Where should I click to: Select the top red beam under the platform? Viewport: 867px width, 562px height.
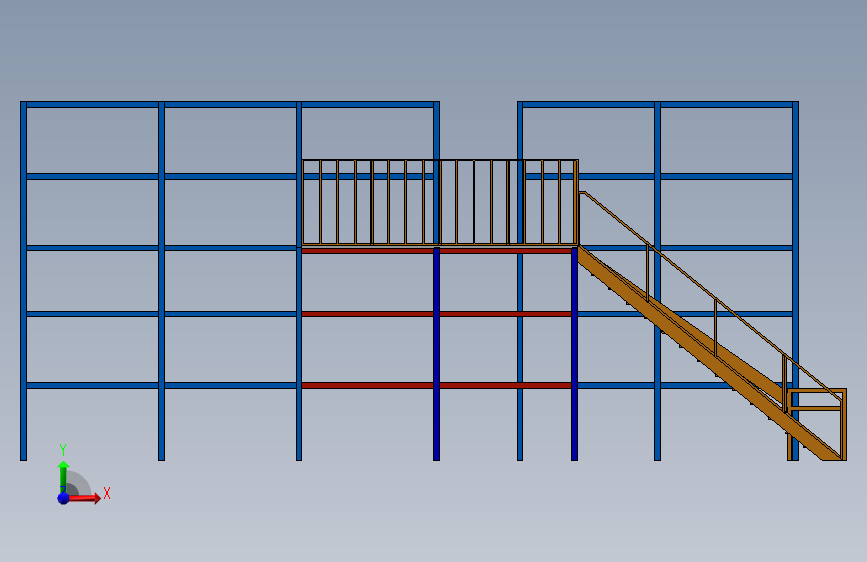437,251
